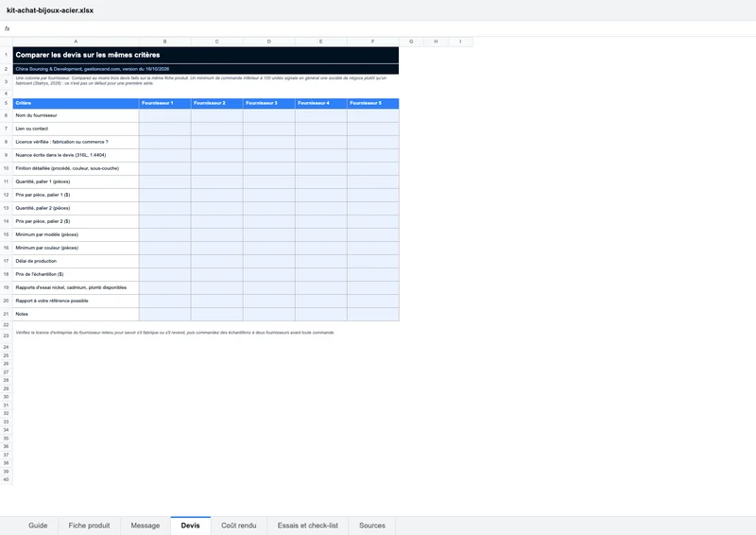Image resolution: width=756 pixels, height=535 pixels.
Task: Switch to the Fiche produit tab
Action: [89, 526]
